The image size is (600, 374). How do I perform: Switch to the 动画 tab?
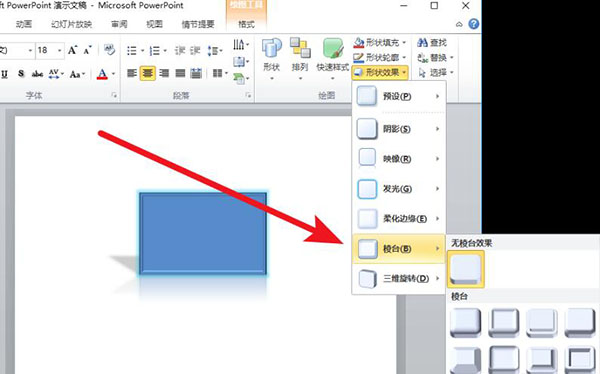click(x=24, y=24)
